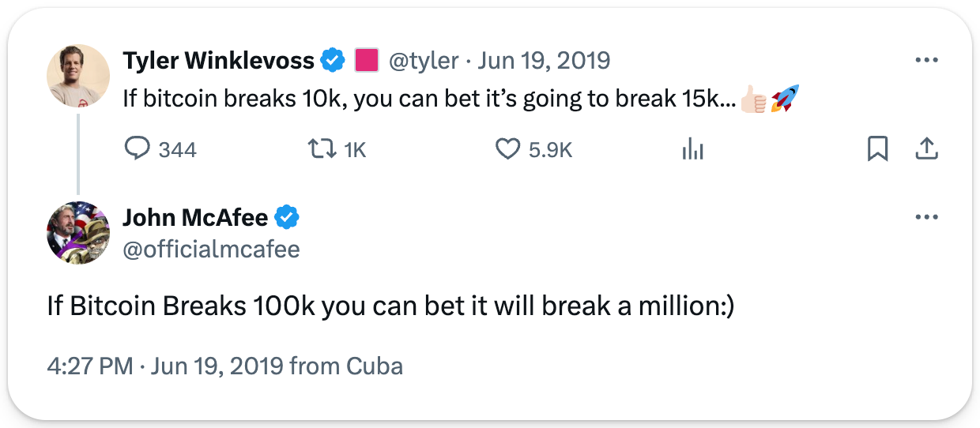
Task: Open more options on Tyler's tweet
Action: pos(925,60)
